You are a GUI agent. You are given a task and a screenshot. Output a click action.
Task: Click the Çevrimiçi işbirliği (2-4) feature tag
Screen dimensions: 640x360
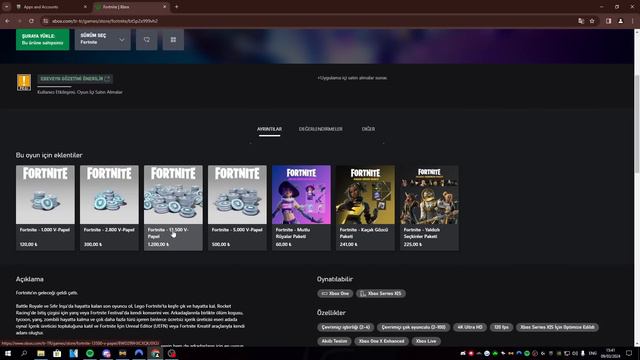coord(345,327)
